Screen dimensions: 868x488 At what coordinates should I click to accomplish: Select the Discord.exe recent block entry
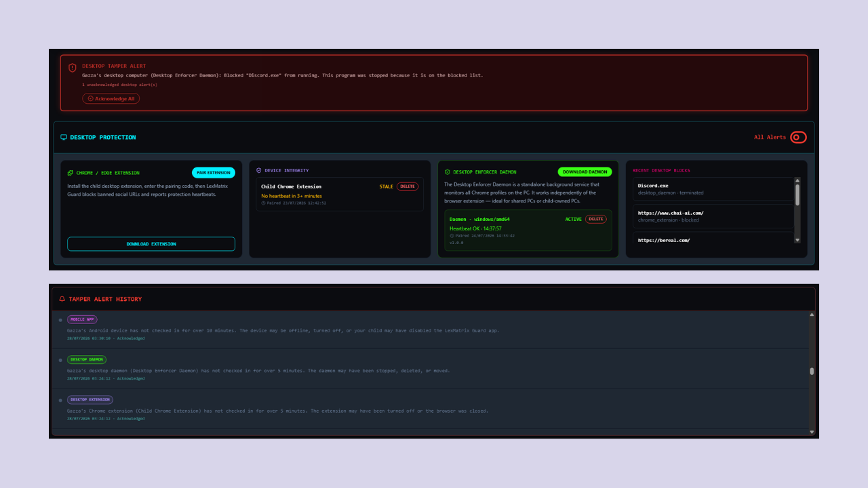[713, 189]
